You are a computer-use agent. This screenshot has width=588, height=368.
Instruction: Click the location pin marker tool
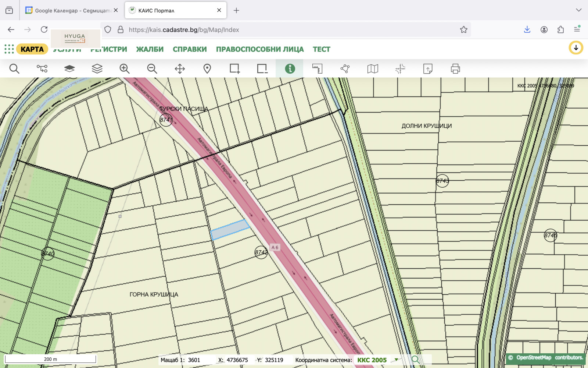tap(207, 69)
